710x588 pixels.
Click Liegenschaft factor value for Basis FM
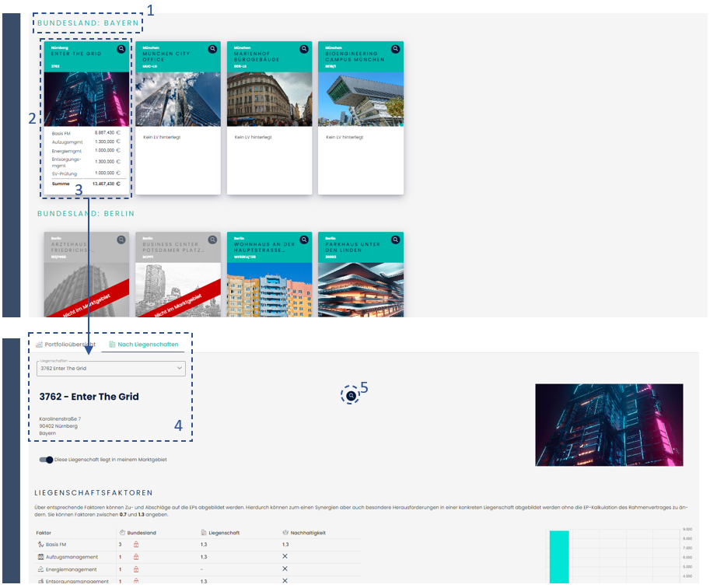click(204, 544)
